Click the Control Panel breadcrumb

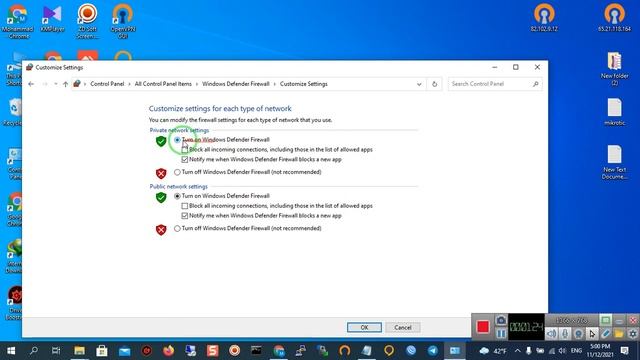click(x=107, y=84)
